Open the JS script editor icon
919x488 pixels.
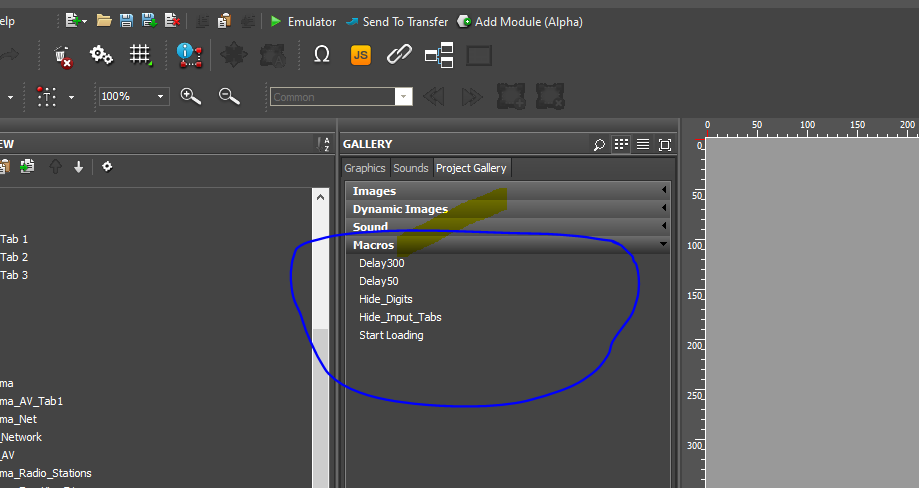pyautogui.click(x=361, y=55)
